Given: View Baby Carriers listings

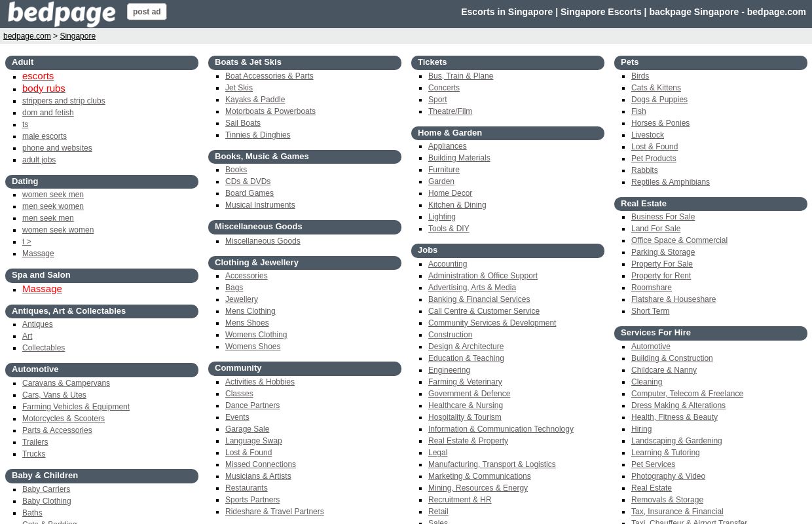Looking at the screenshot, I should point(46,489).
